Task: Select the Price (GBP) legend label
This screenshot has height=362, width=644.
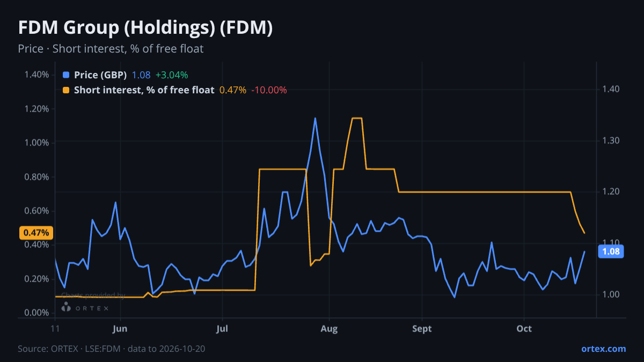Action: [100, 75]
